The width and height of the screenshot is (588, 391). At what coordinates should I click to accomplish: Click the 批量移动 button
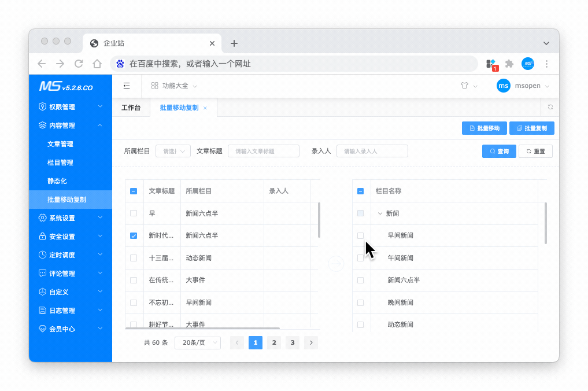point(484,128)
